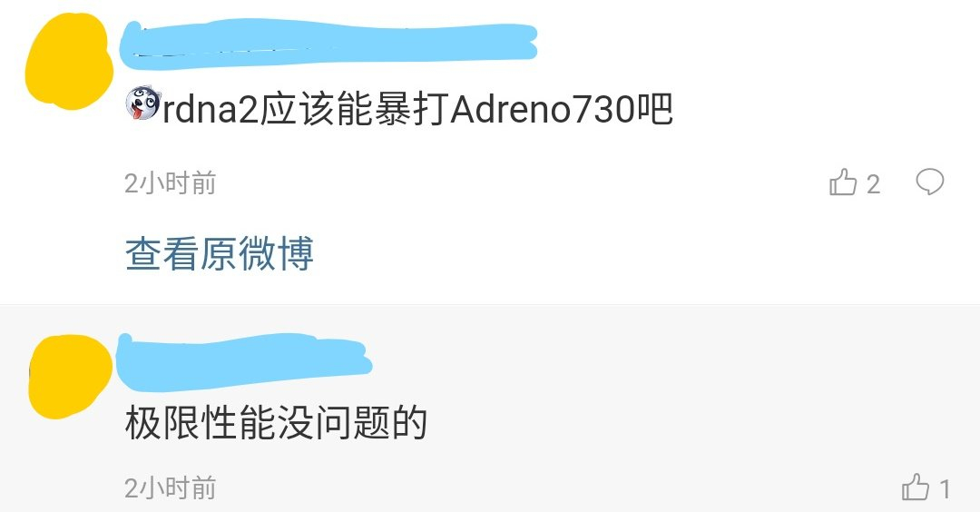
Task: Tap the characters 暴打 in top comment
Action: 412,109
